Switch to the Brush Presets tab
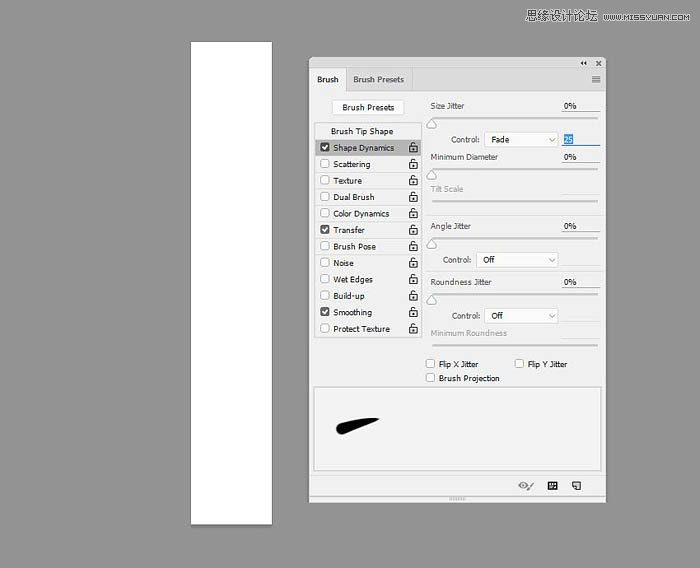The image size is (700, 568). pyautogui.click(x=378, y=80)
